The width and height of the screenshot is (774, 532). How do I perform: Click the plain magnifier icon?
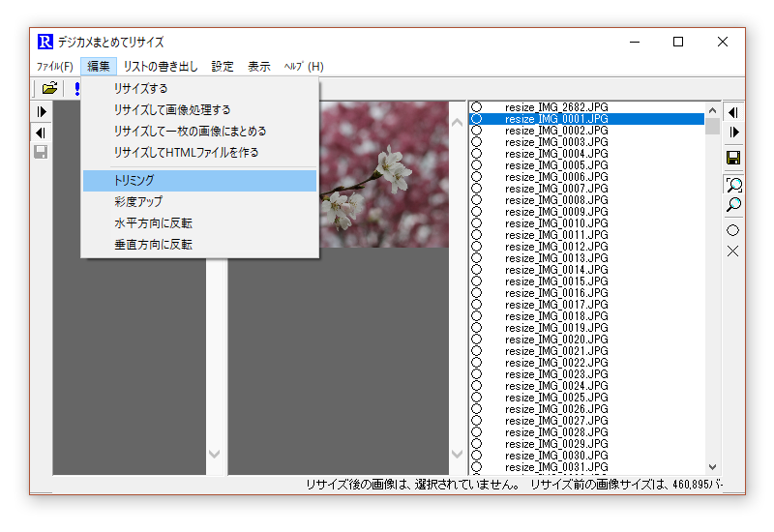coord(733,205)
